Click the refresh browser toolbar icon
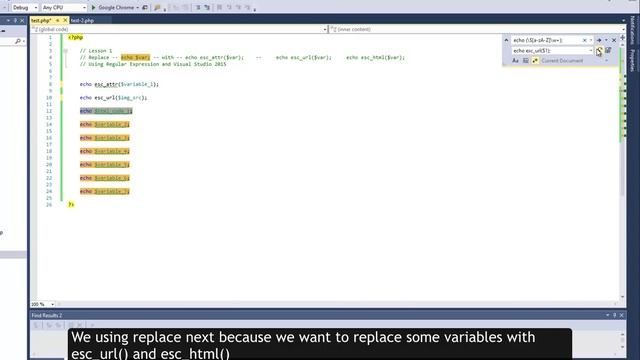 tap(145, 7)
